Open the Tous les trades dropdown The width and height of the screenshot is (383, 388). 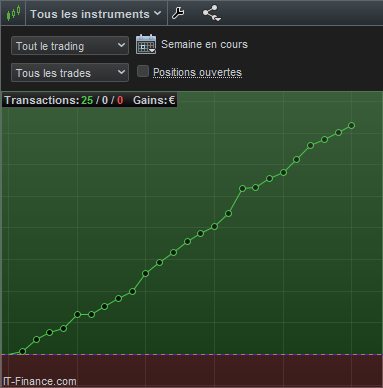tap(70, 73)
